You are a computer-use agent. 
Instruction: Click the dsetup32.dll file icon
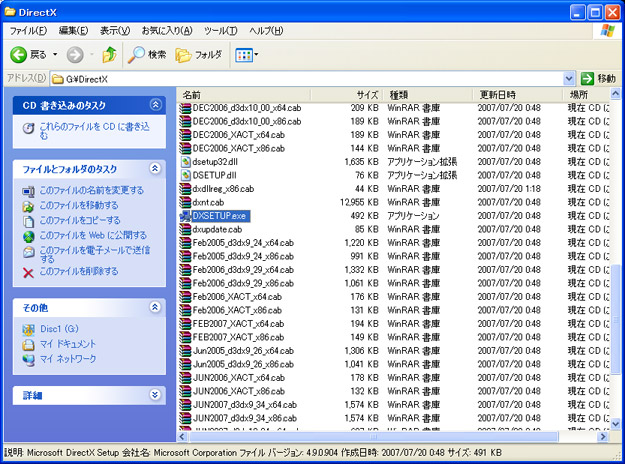pyautogui.click(x=185, y=162)
